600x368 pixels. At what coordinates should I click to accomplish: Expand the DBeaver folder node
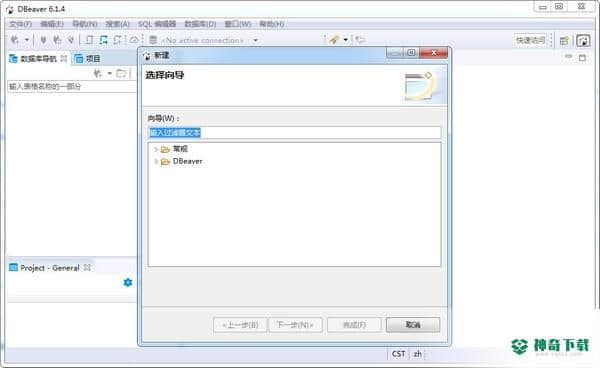(156, 161)
